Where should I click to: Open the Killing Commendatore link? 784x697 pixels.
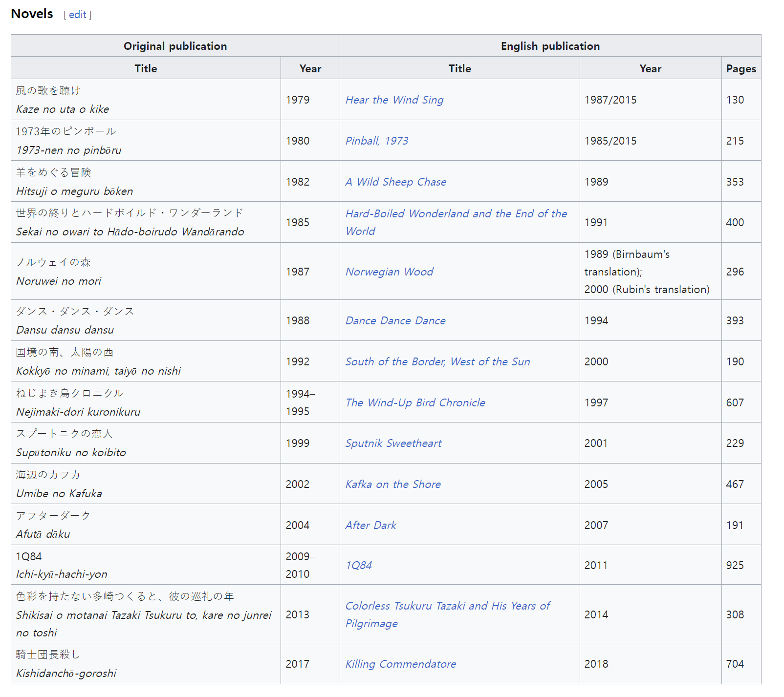click(x=401, y=664)
